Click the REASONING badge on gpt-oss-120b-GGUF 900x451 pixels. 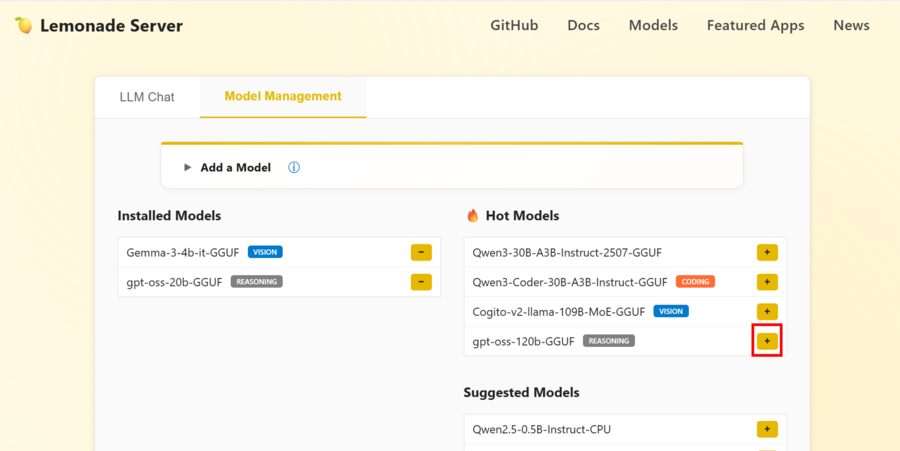[609, 341]
